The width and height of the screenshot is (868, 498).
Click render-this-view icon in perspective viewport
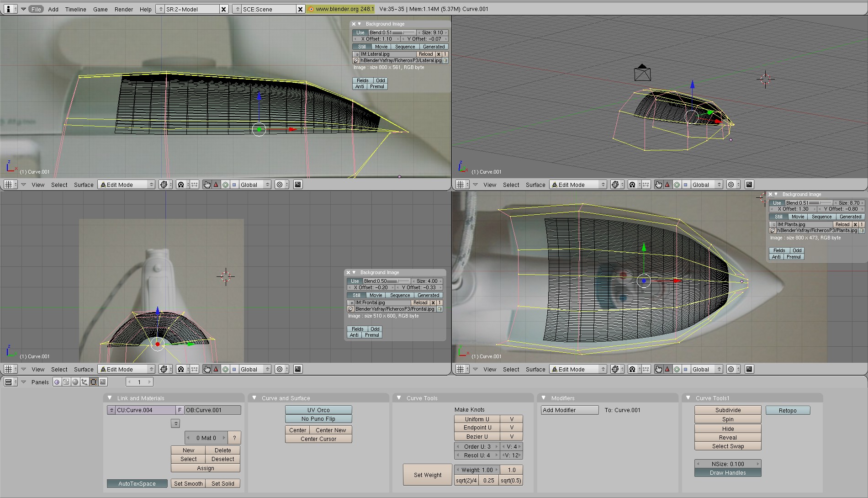point(749,185)
